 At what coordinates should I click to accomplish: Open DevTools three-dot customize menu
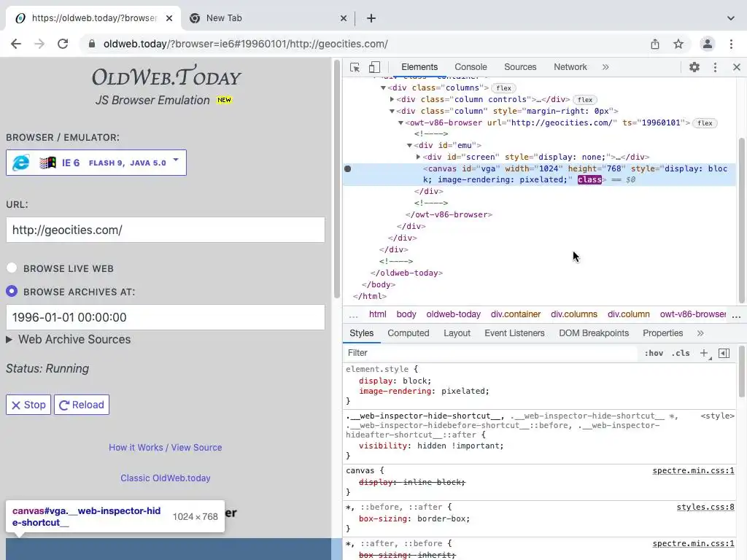point(715,67)
